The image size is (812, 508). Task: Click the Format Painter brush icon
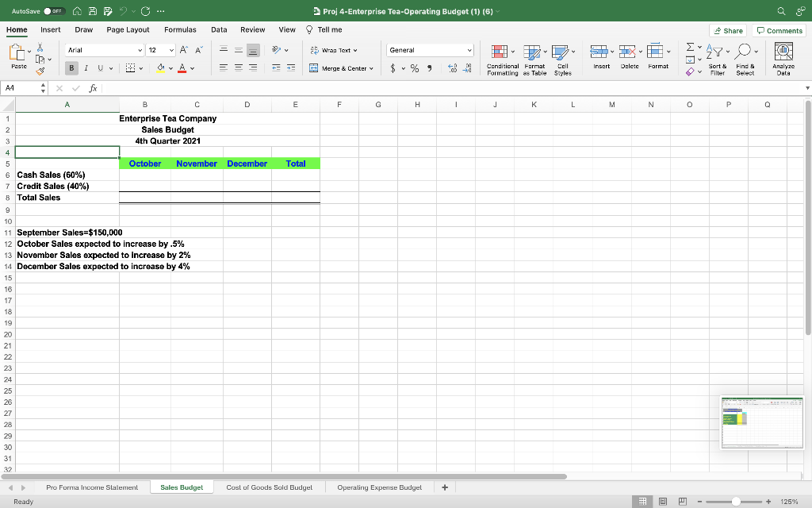(x=40, y=71)
